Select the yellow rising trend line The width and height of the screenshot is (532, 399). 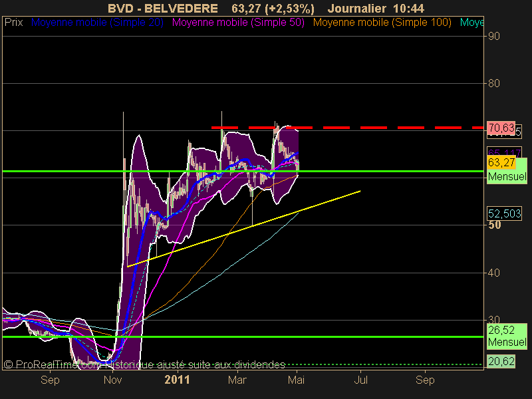coord(243,229)
